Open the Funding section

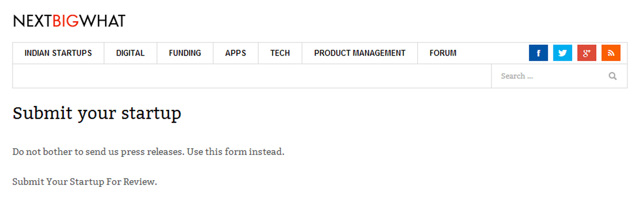click(185, 53)
